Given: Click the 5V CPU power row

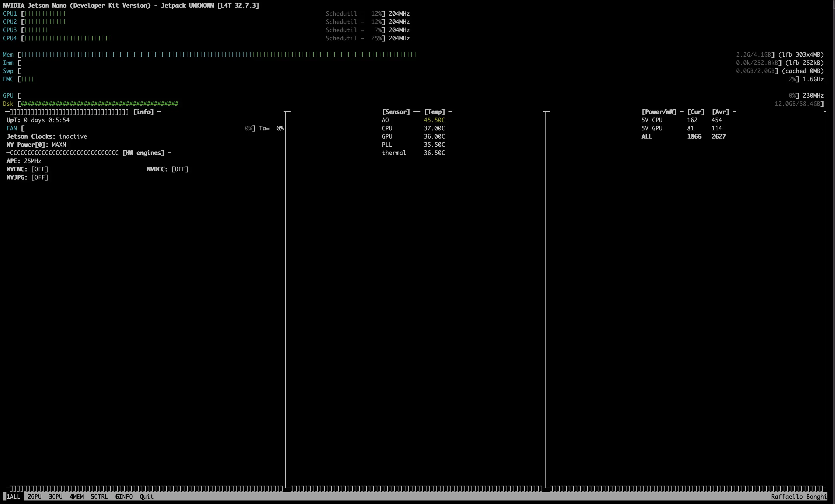Looking at the screenshot, I should coord(682,120).
